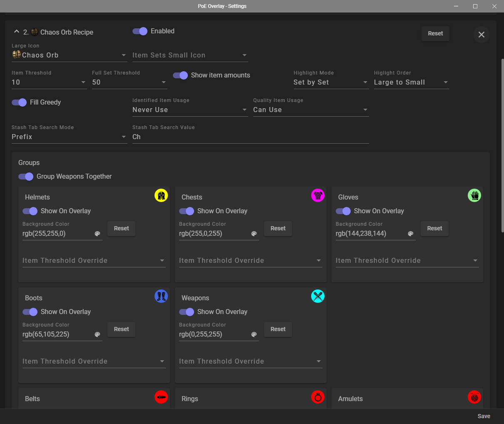Open Weapons background color palette icon
This screenshot has width=504, height=424.
(254, 334)
